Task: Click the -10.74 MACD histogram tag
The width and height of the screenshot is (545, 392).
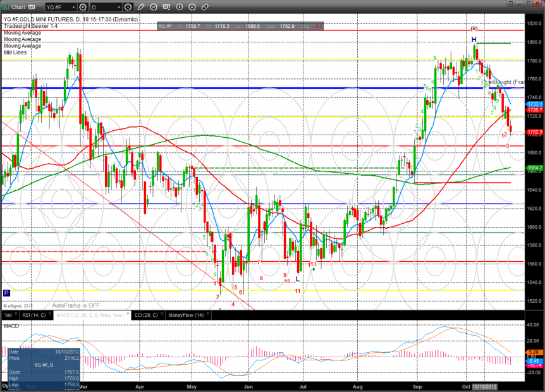Action: [534, 365]
